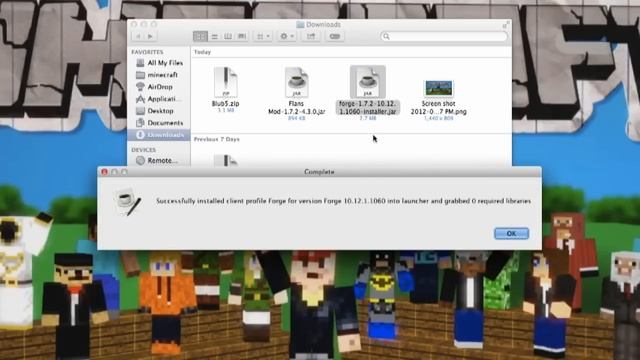This screenshot has height=360, width=640.
Task: Open All My Files in Finder sidebar
Action: click(159, 63)
